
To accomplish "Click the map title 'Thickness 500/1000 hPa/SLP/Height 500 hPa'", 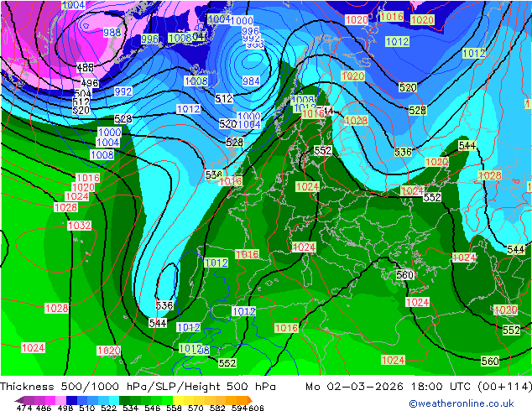I will coord(138,387).
